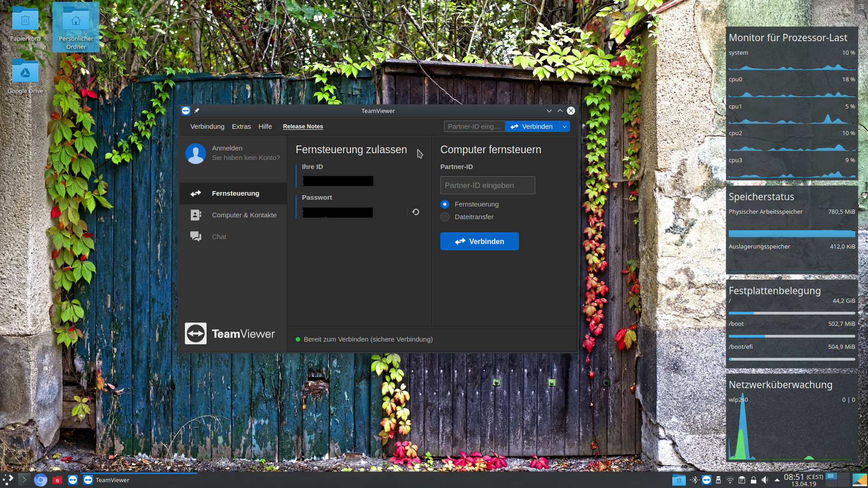Click 'Sie haben kein Konto?' link

246,158
